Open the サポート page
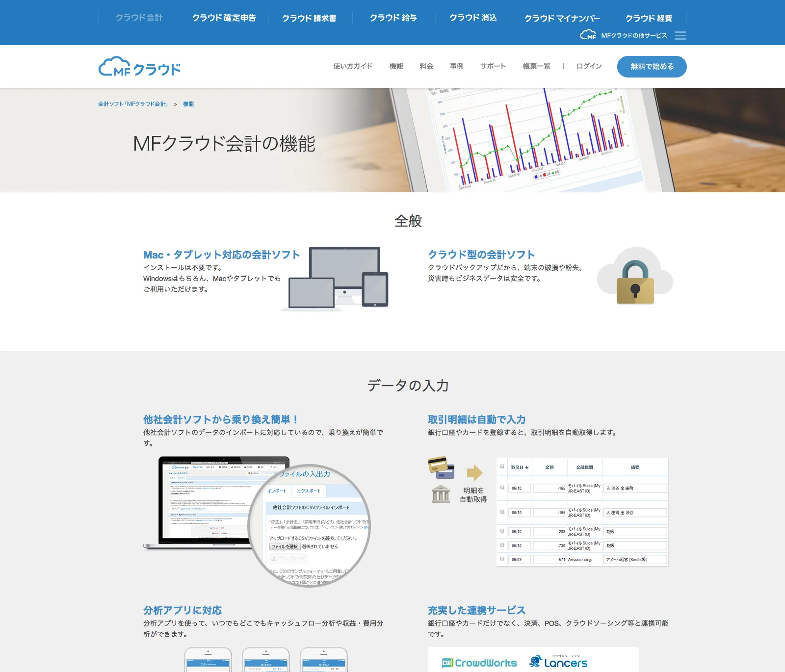Viewport: 785px width, 672px height. click(493, 66)
